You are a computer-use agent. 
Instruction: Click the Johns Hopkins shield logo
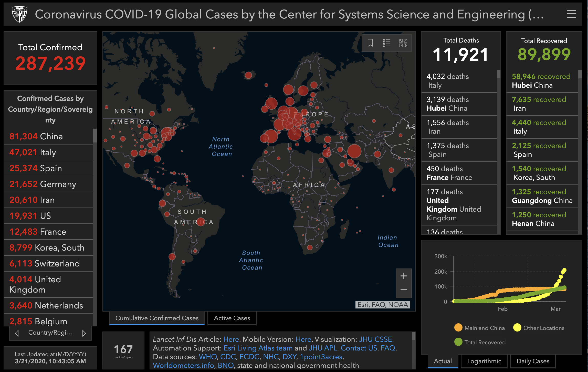click(19, 14)
